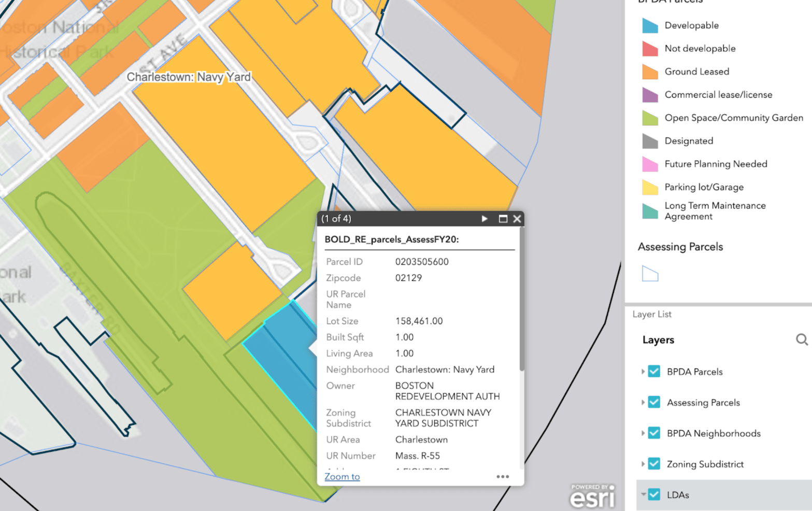Click the dock popup icon
The height and width of the screenshot is (511, 812).
(502, 219)
